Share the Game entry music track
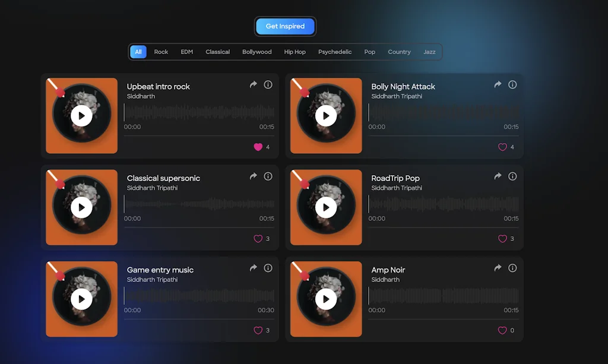608x364 pixels. pos(253,268)
